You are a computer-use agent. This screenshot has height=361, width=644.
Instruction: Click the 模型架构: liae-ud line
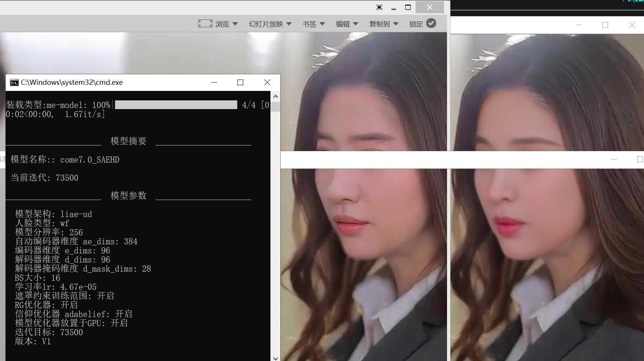pos(53,214)
